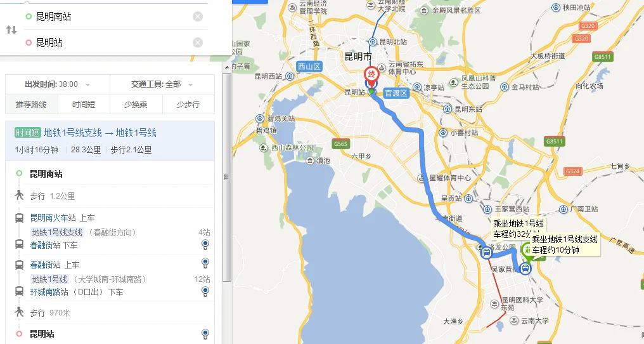Open the 交通工具 全部 dropdown
Viewport: 644px width, 344px height.
click(162, 84)
